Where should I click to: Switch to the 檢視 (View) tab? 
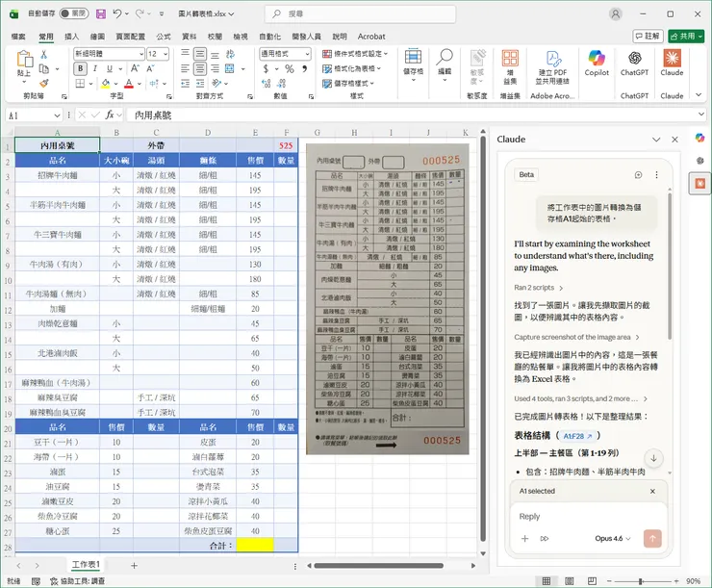click(241, 37)
